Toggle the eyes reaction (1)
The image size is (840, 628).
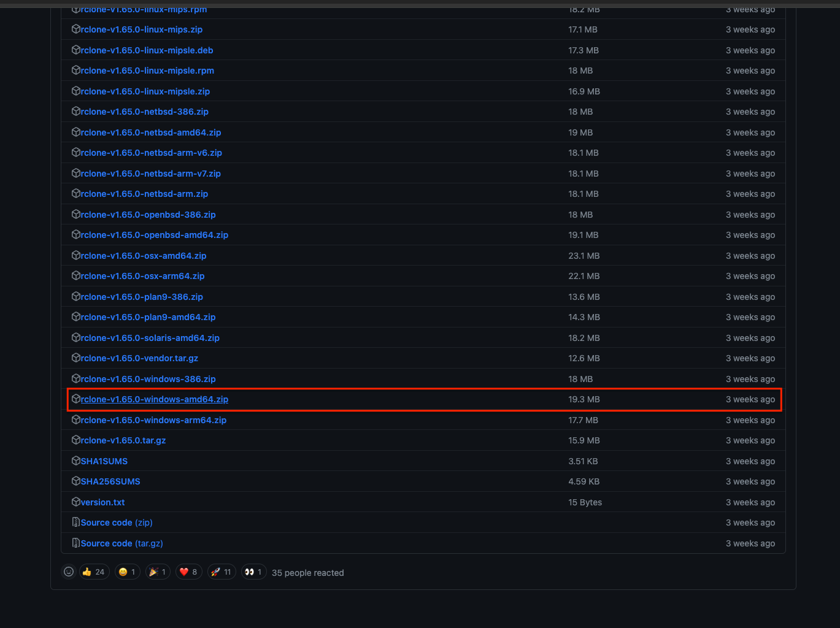click(x=253, y=572)
